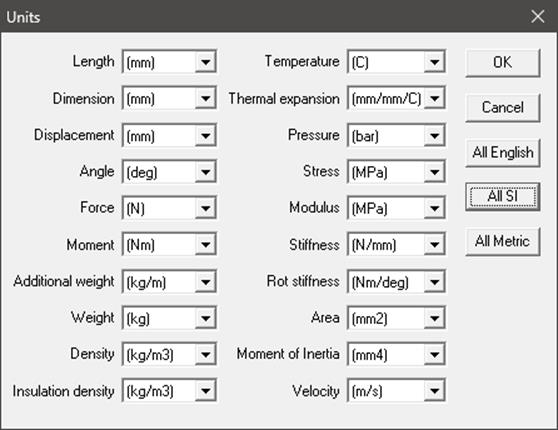This screenshot has width=558, height=430.
Task: Click the Cancel button
Action: (502, 108)
